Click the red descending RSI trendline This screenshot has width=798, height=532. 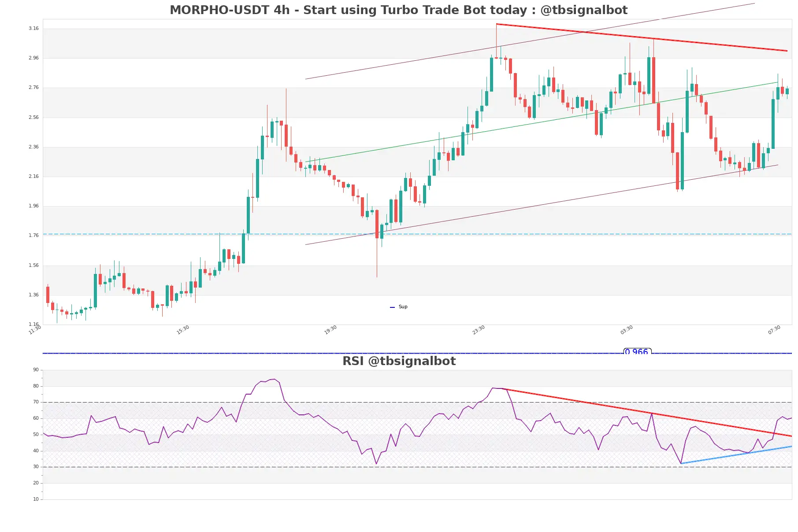click(x=648, y=413)
